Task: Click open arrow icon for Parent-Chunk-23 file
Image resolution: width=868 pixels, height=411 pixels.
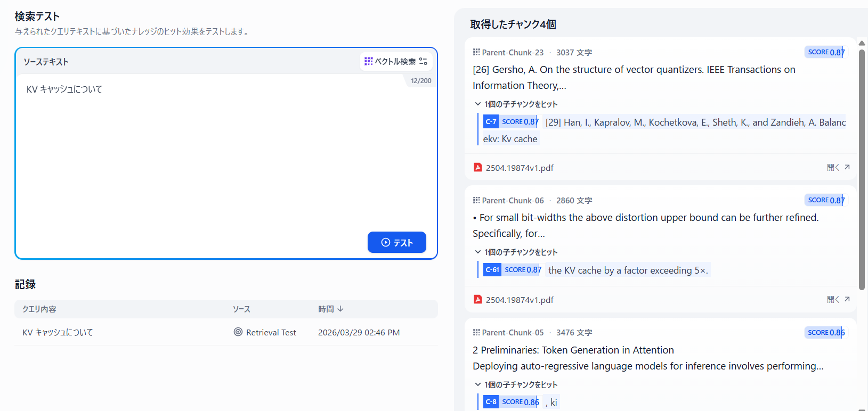Action: point(847,167)
